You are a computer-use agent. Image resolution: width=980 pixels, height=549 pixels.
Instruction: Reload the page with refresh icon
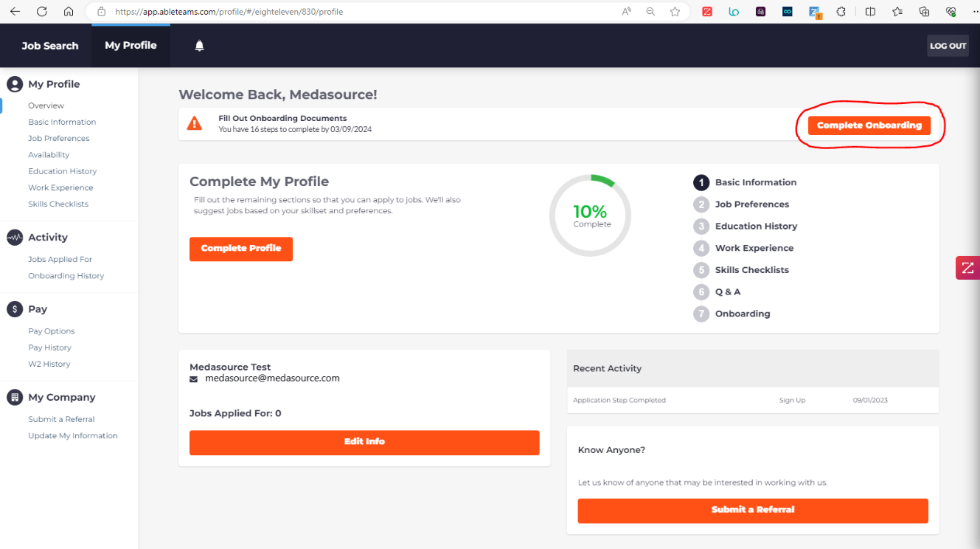[42, 12]
